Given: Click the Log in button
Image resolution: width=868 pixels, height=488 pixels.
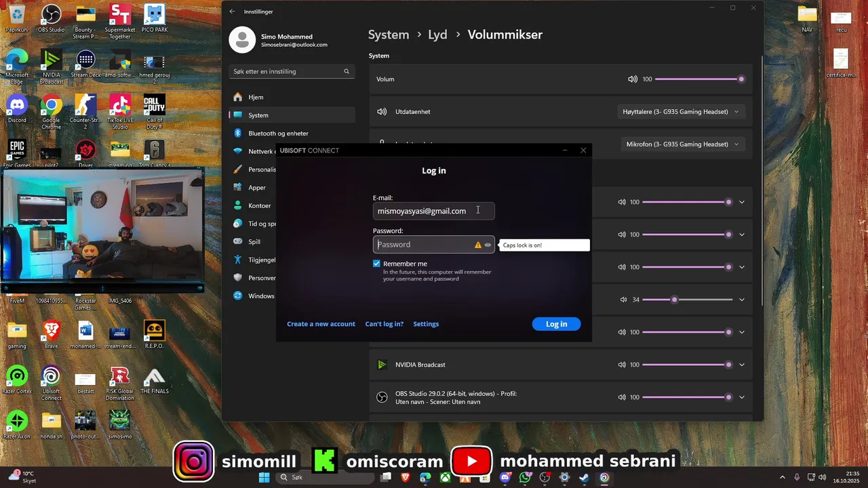Looking at the screenshot, I should (x=556, y=324).
